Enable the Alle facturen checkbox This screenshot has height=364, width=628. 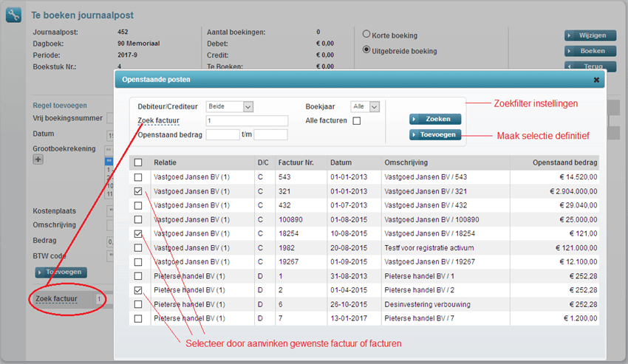356,121
